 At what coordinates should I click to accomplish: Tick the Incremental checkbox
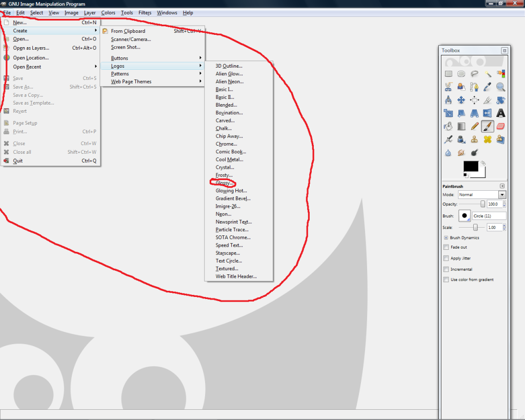[x=446, y=269]
